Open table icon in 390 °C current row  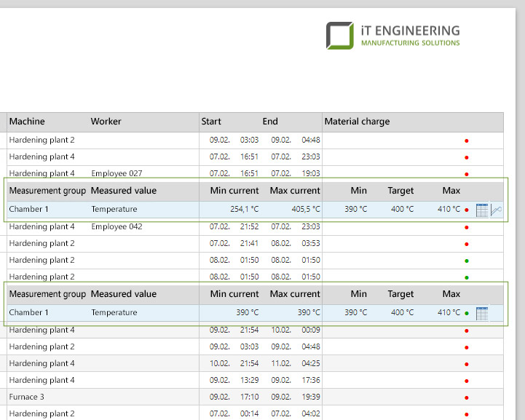(x=481, y=313)
